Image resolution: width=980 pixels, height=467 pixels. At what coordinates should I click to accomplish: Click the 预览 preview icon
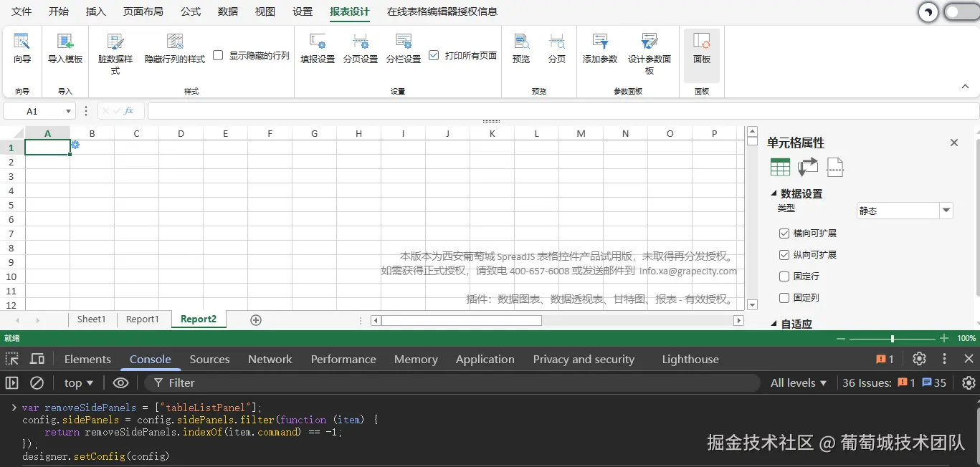pyautogui.click(x=521, y=42)
